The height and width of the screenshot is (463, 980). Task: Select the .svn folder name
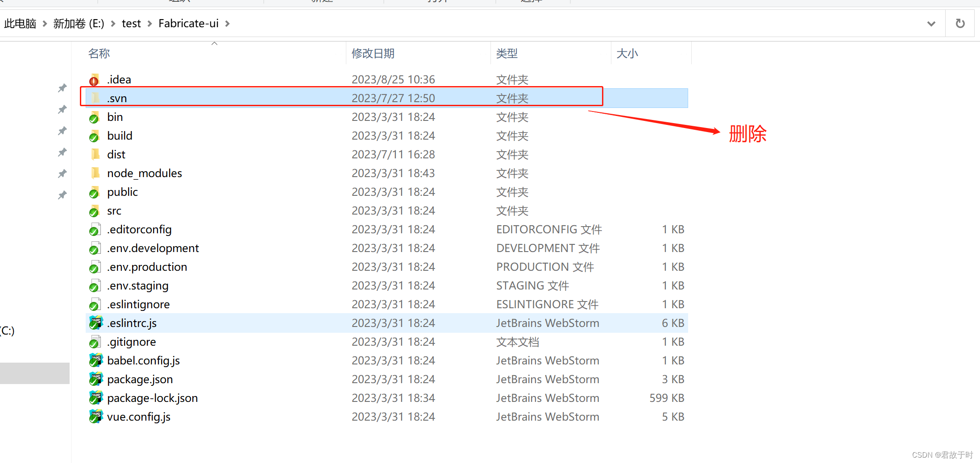[117, 98]
